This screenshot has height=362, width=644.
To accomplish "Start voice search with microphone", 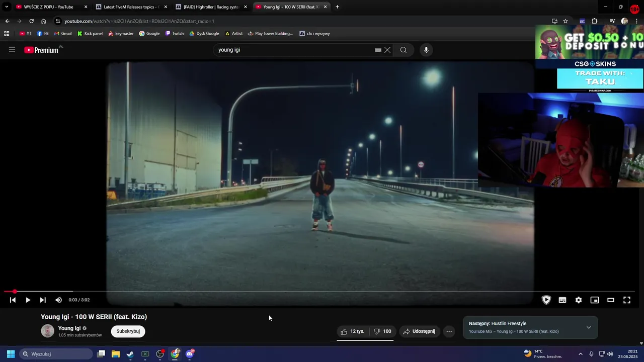I will pyautogui.click(x=426, y=50).
